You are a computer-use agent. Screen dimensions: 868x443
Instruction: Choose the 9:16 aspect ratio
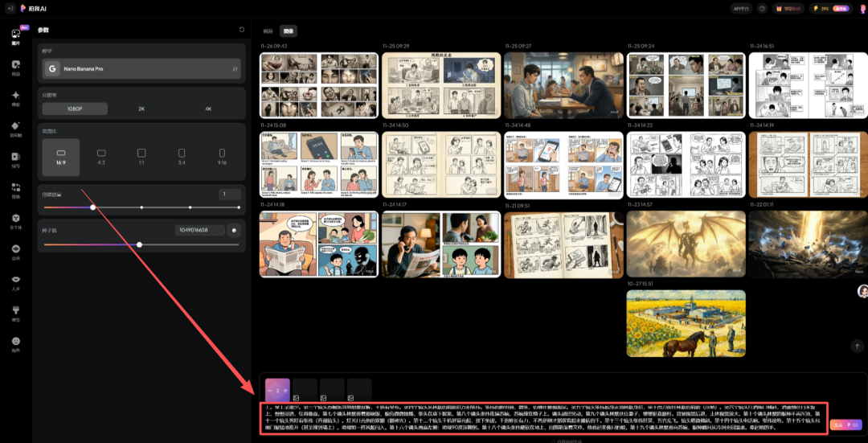coord(222,154)
